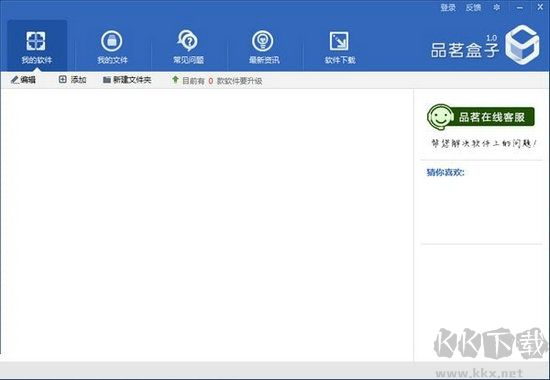This screenshot has height=380, width=550.
Task: Open the 软件下载 tab
Action: [340, 47]
